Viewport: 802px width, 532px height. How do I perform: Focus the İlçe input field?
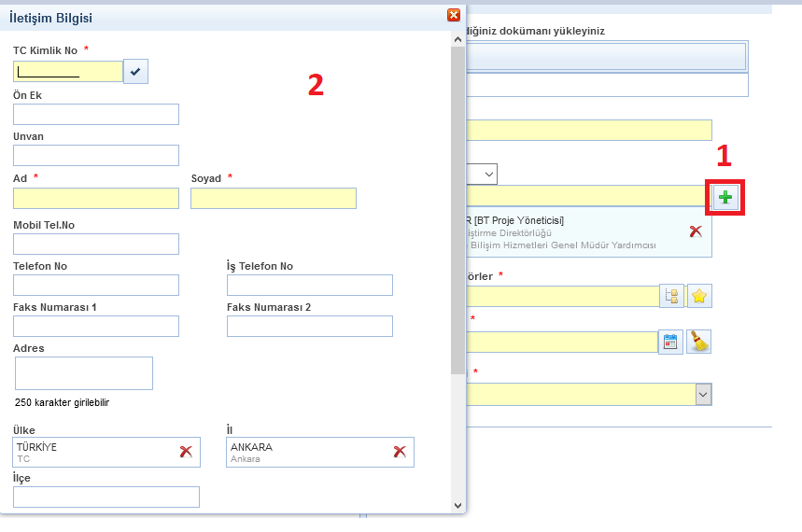click(106, 497)
